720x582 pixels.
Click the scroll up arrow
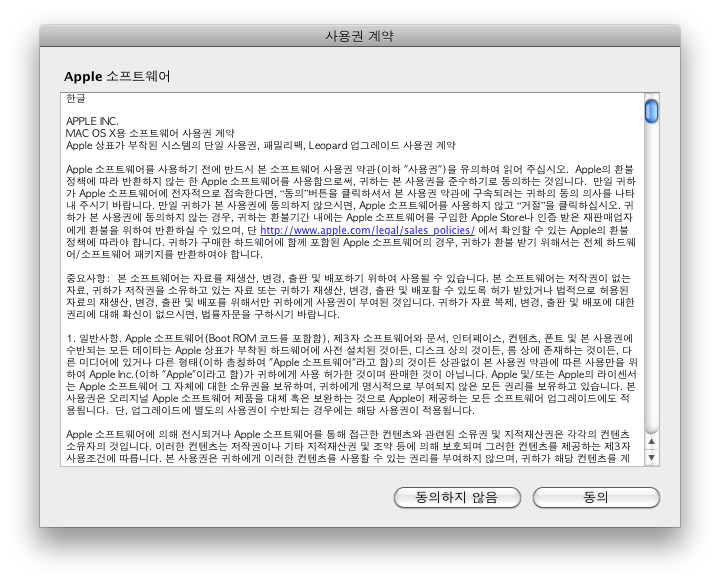point(651,442)
